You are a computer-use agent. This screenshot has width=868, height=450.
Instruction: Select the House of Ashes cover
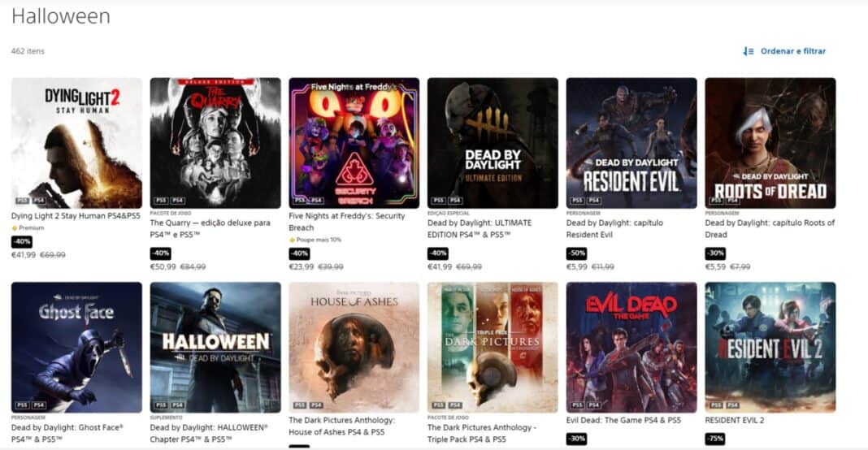tap(354, 348)
